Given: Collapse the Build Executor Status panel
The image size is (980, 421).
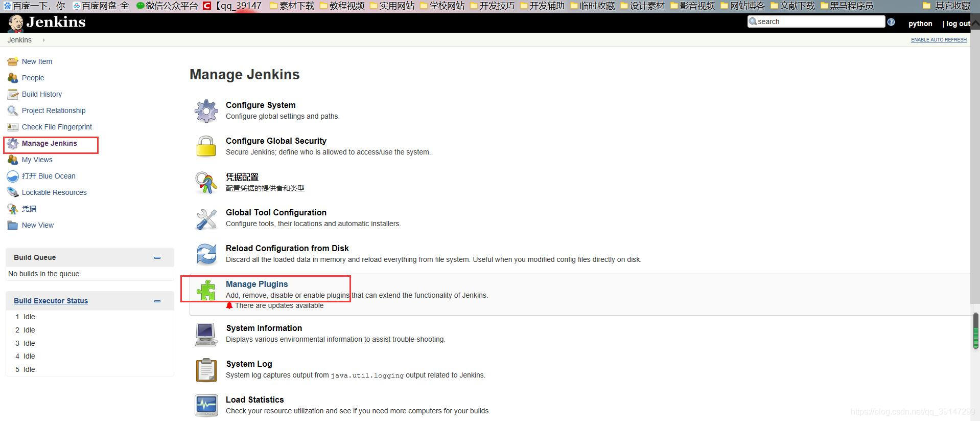Looking at the screenshot, I should point(157,301).
